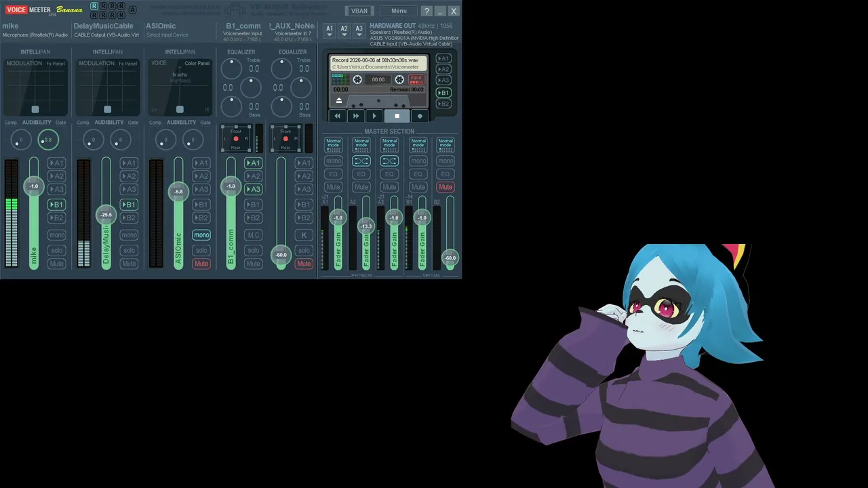868x488 pixels.
Task: Unmute the AUX virtual input strip
Action: click(x=304, y=264)
